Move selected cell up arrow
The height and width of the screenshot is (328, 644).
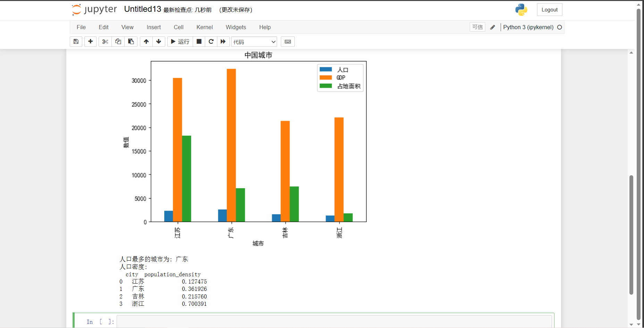(x=146, y=42)
